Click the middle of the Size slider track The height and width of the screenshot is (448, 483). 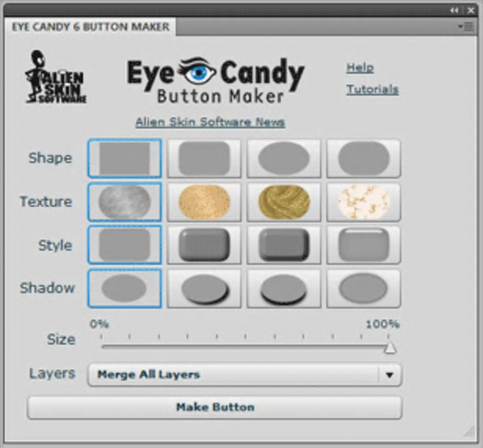(245, 347)
